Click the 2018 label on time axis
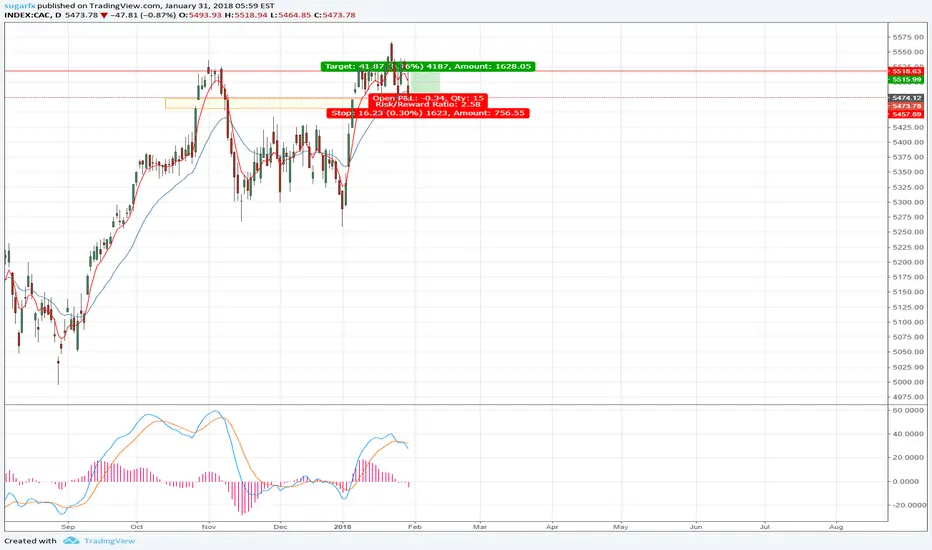The height and width of the screenshot is (550, 932). [x=342, y=527]
